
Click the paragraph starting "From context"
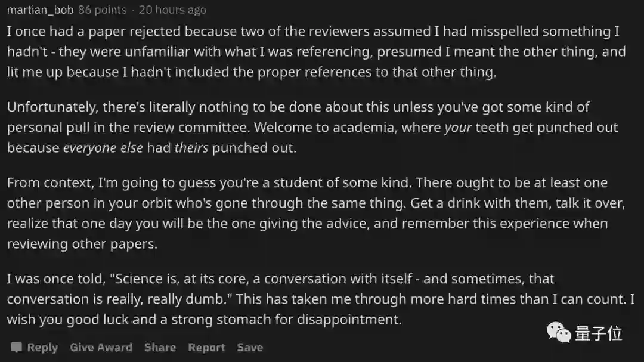coord(310,213)
